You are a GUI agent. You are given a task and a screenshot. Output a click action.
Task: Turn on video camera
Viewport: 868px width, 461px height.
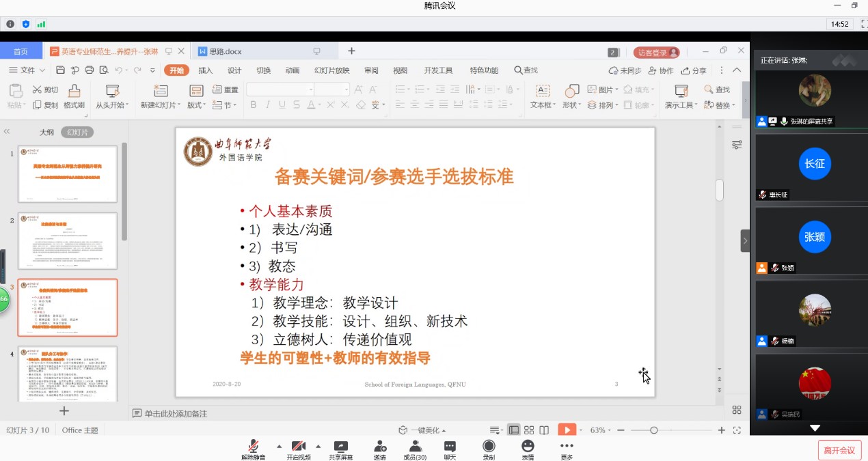coord(298,447)
